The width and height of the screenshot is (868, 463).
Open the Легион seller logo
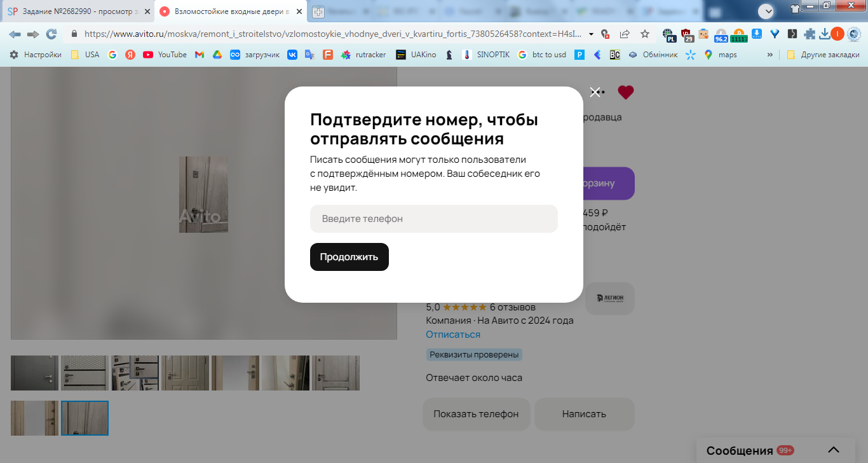[610, 298]
